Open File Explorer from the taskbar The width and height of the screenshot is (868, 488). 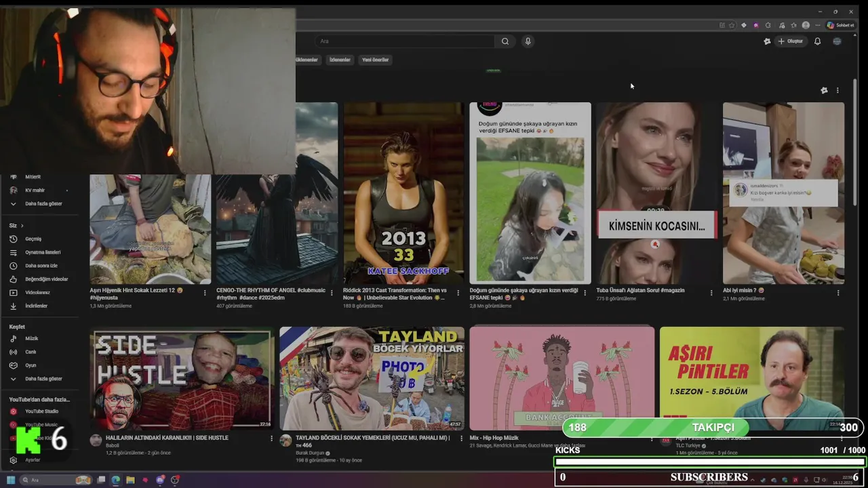point(130,480)
